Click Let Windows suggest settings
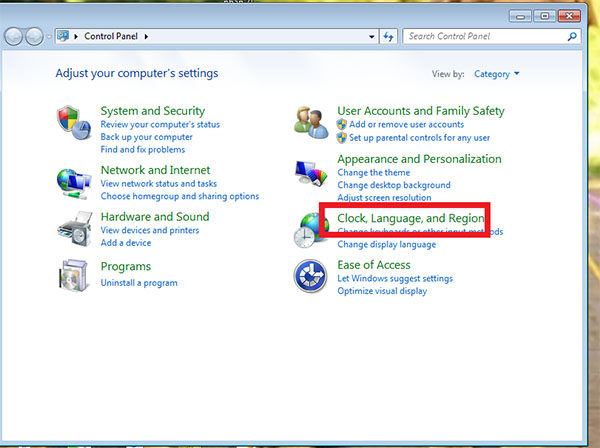 click(395, 279)
